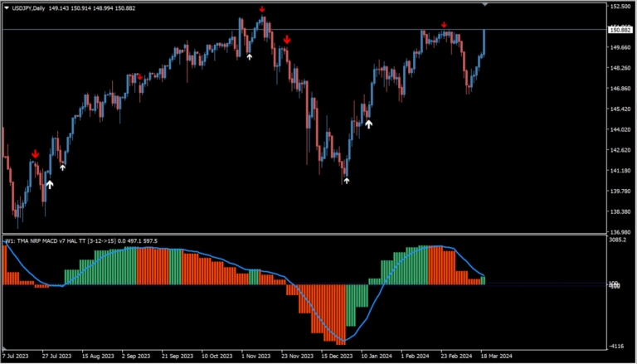Click the blue signal line at the indicator's lowest trough
The height and width of the screenshot is (364, 637).
(342, 342)
